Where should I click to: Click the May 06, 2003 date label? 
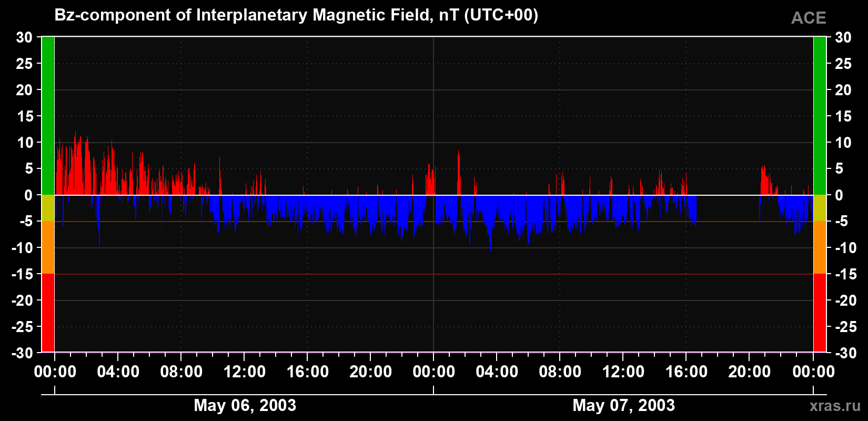[x=245, y=405]
